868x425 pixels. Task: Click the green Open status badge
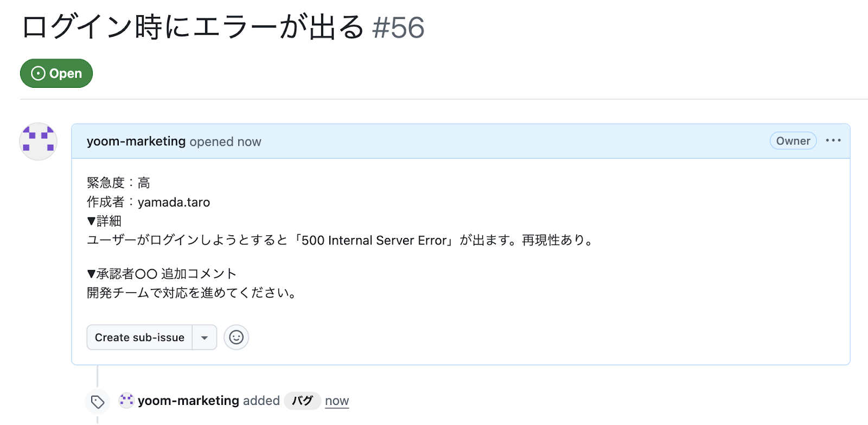click(x=56, y=73)
